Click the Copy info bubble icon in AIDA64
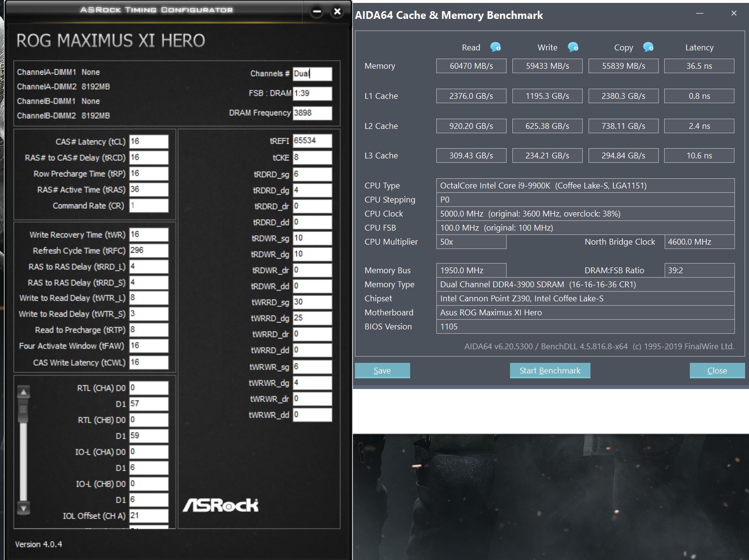749x560 pixels. point(648,47)
